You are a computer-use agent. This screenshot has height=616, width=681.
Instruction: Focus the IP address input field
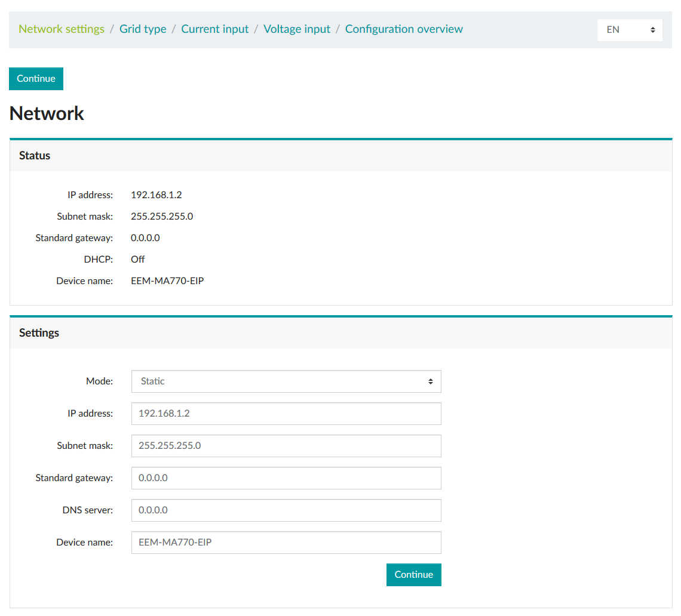(x=286, y=414)
